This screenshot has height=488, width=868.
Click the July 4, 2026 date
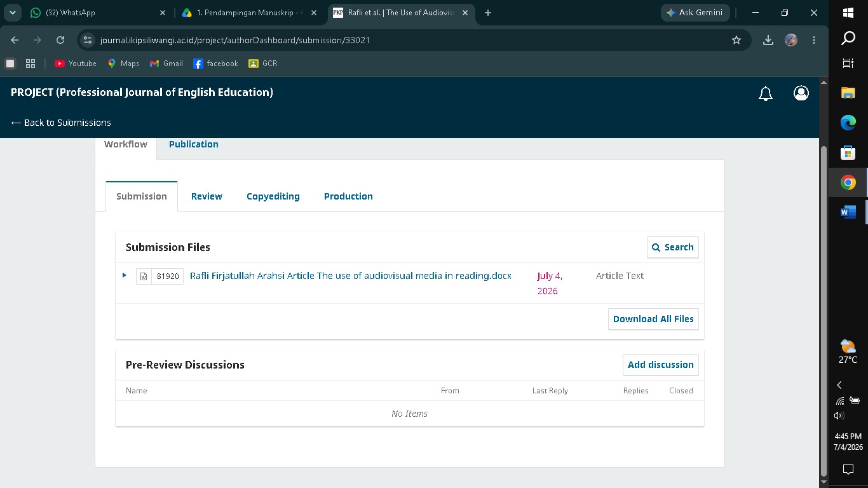click(550, 283)
